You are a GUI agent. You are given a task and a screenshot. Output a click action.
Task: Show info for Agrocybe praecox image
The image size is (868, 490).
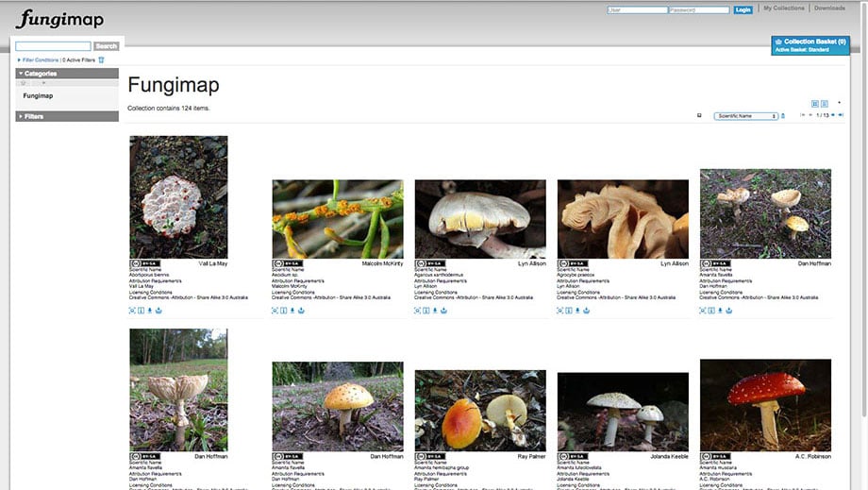click(x=567, y=310)
